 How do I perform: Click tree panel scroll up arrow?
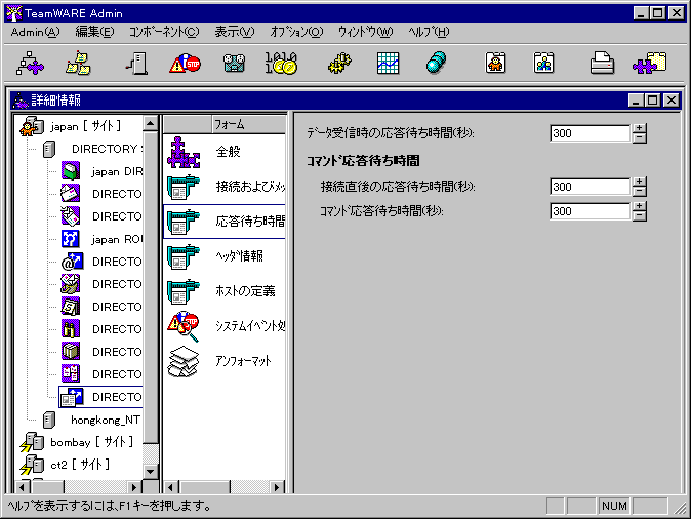click(x=150, y=124)
